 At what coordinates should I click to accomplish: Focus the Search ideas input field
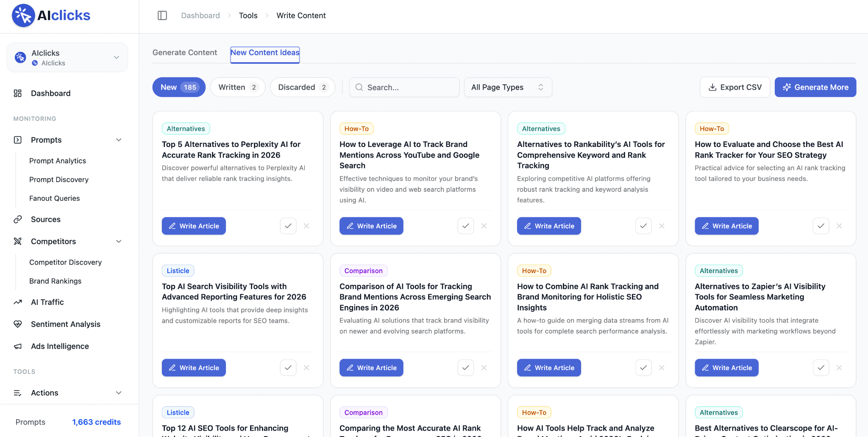[x=404, y=87]
